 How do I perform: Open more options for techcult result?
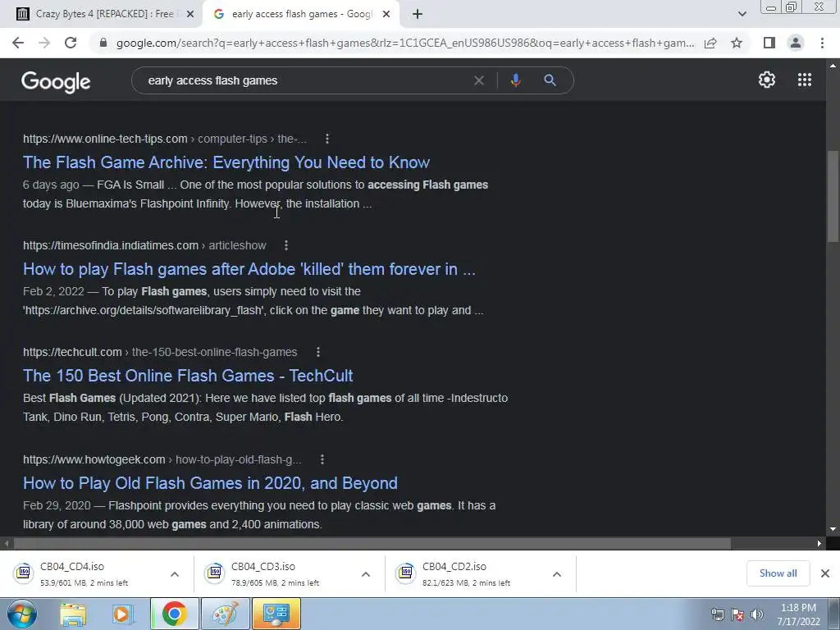318,352
